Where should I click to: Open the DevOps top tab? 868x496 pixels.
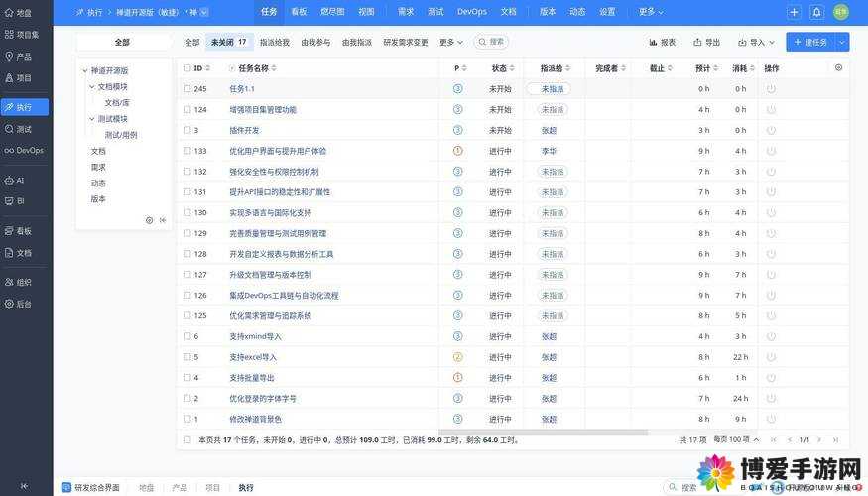pos(472,12)
